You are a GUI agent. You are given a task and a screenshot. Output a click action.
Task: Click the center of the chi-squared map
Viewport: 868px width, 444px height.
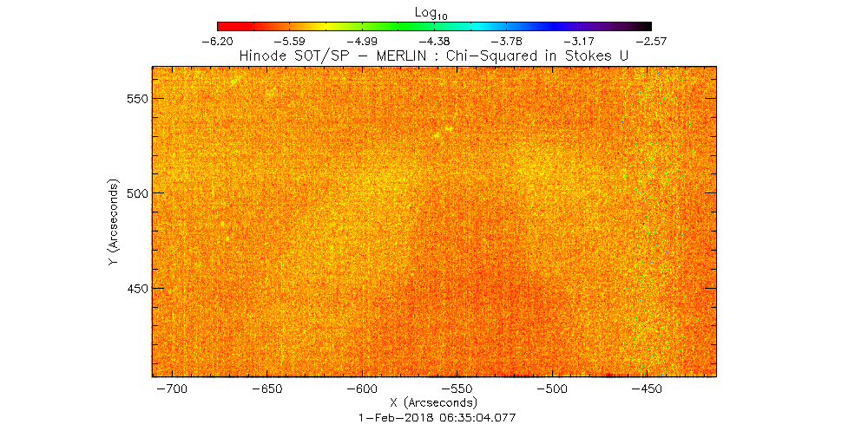click(x=434, y=221)
